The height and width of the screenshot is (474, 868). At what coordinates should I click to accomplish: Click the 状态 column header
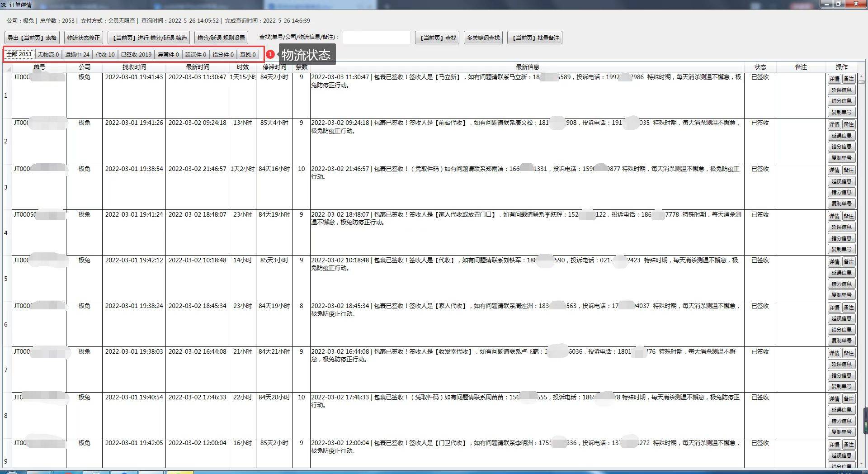click(x=760, y=67)
